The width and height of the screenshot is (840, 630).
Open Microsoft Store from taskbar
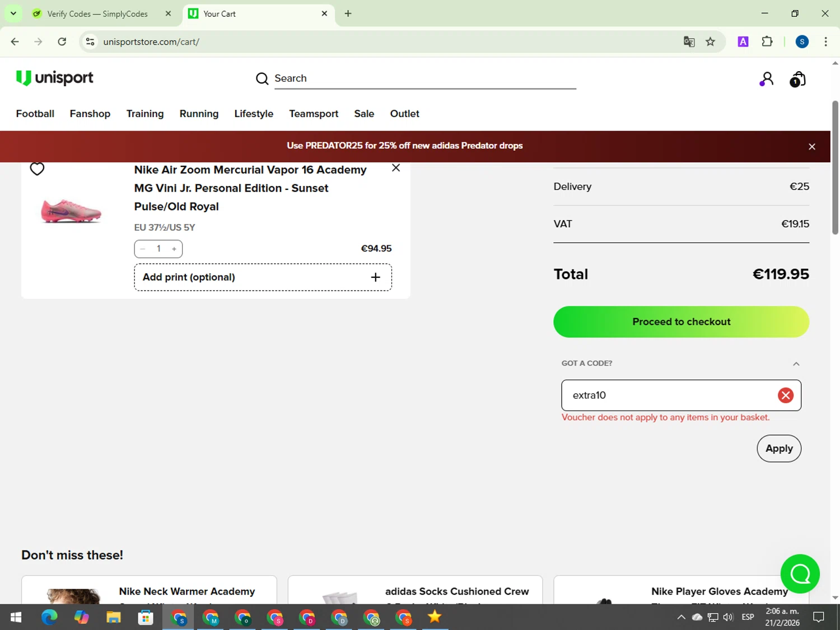[x=146, y=617]
